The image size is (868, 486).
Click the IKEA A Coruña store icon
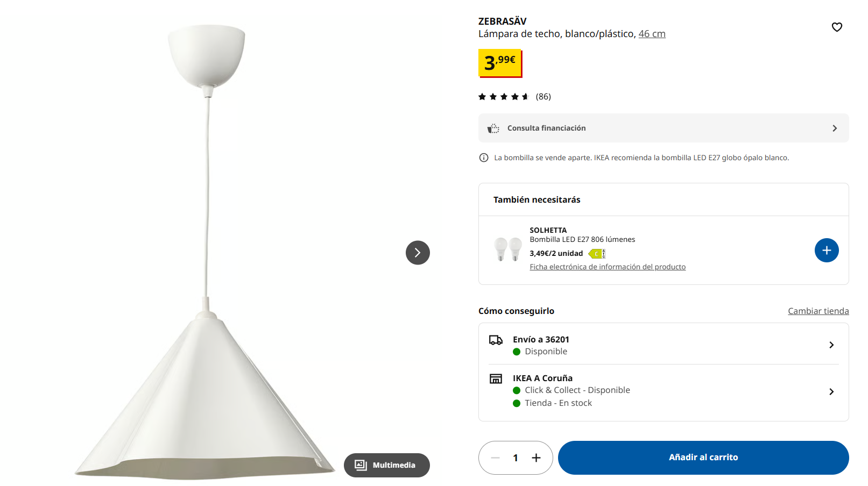click(x=496, y=379)
